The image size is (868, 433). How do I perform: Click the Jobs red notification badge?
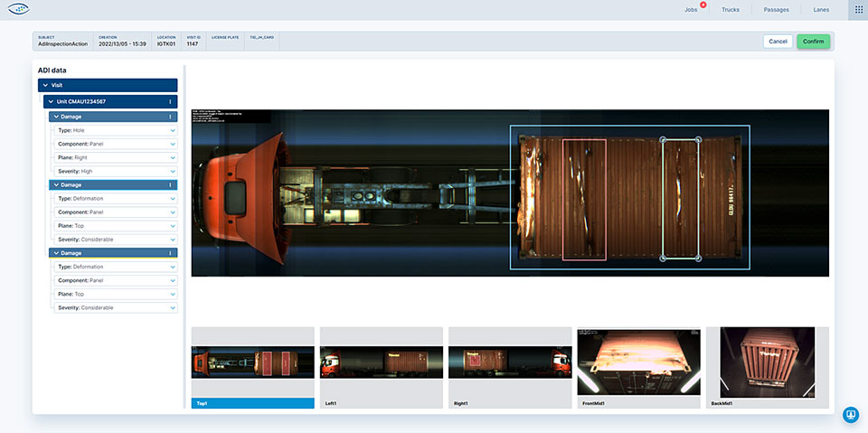coord(703,5)
